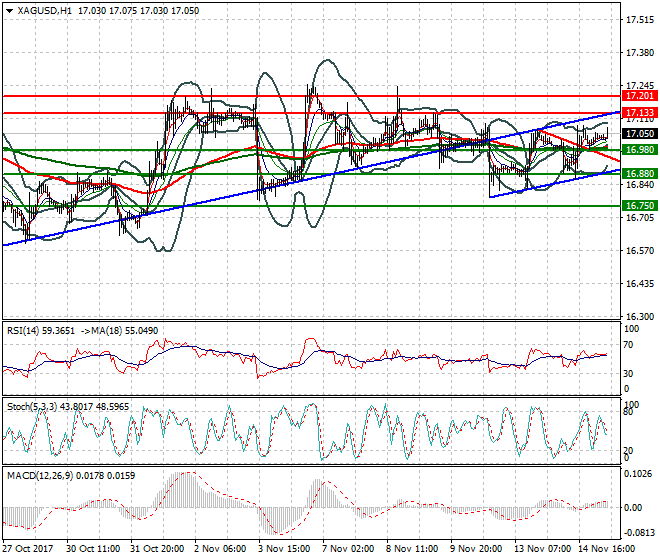Click the 16.570 price scale value
The height and width of the screenshot is (560, 660).
click(640, 251)
